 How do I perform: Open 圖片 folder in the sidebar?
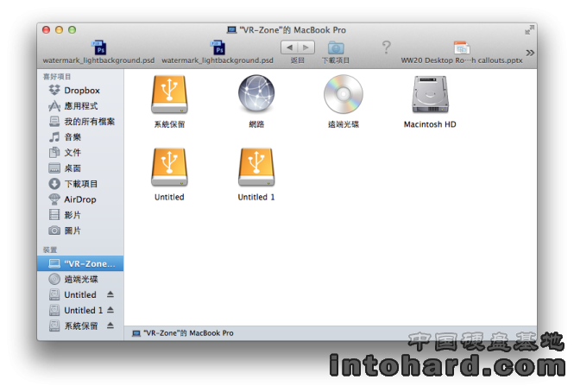80,231
